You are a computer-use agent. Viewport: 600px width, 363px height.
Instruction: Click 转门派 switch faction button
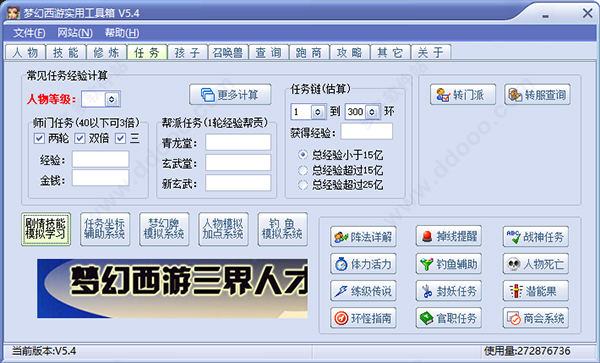click(x=463, y=94)
